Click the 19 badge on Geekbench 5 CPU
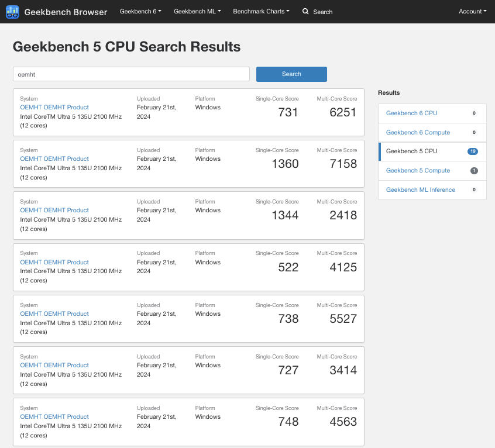The width and height of the screenshot is (495, 448). [473, 151]
